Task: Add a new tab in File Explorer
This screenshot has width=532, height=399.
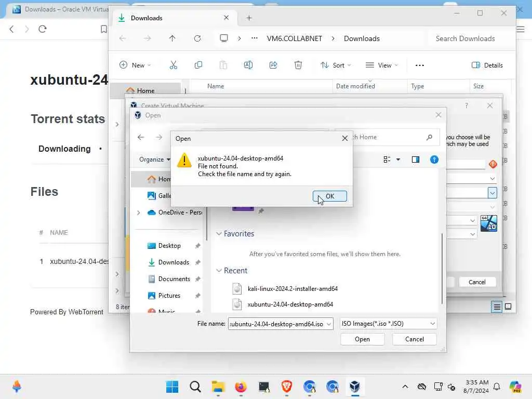Action: click(249, 18)
